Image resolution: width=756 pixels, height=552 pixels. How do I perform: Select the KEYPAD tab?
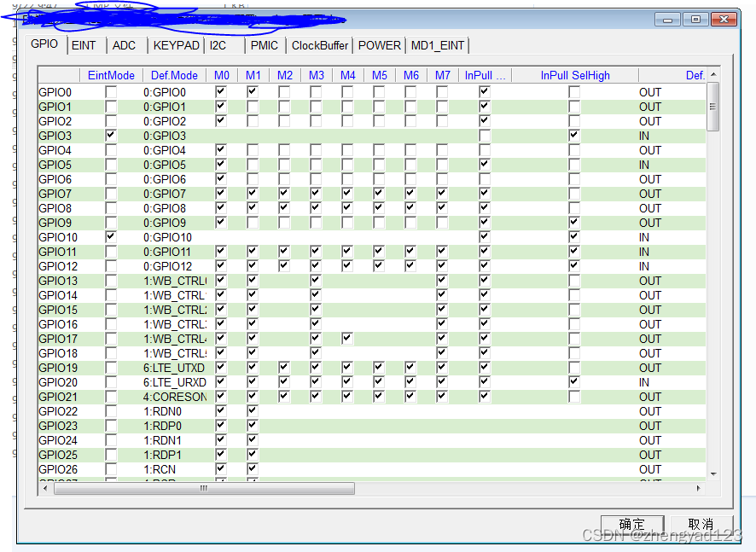(176, 45)
